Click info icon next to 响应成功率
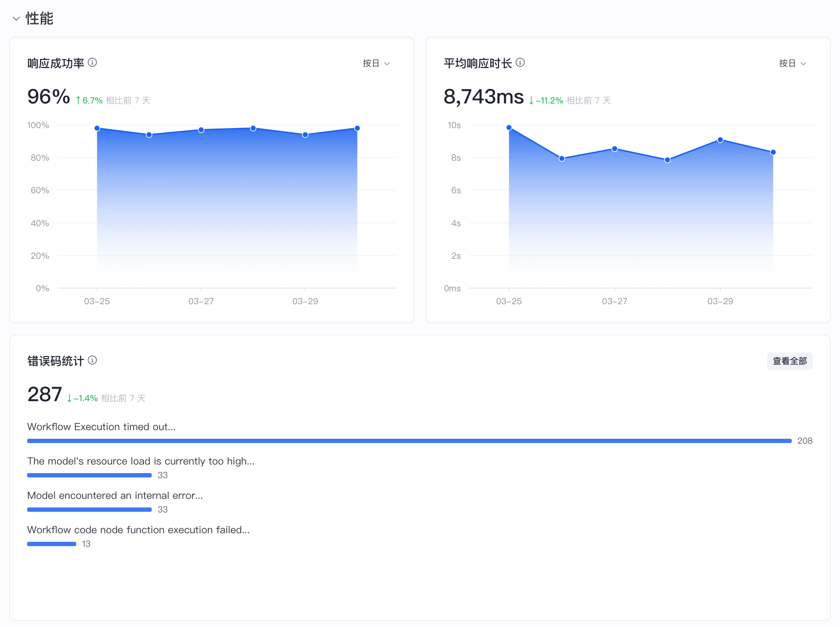Viewport: 840px width, 627px height. pyautogui.click(x=92, y=62)
